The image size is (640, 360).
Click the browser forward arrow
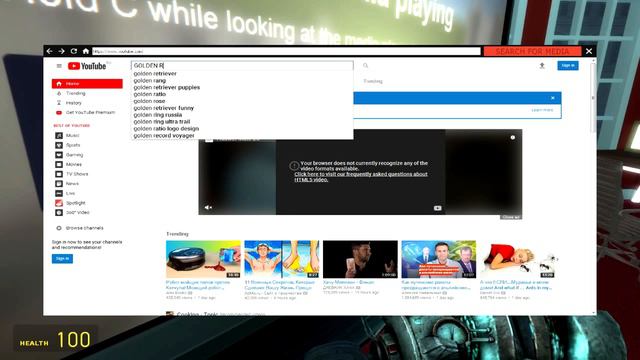62,51
